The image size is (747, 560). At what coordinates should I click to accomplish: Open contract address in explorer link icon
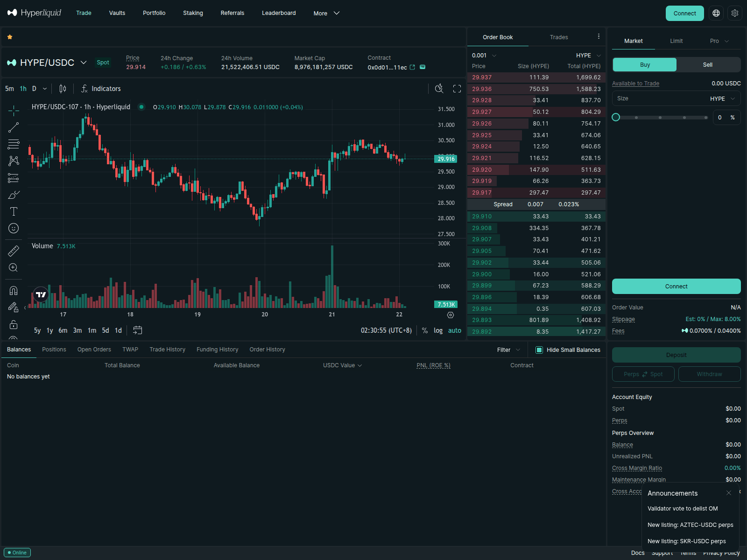tap(412, 67)
